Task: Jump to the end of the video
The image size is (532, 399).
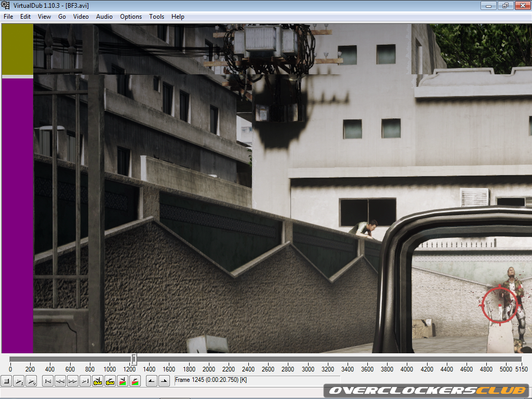Action: pos(85,381)
